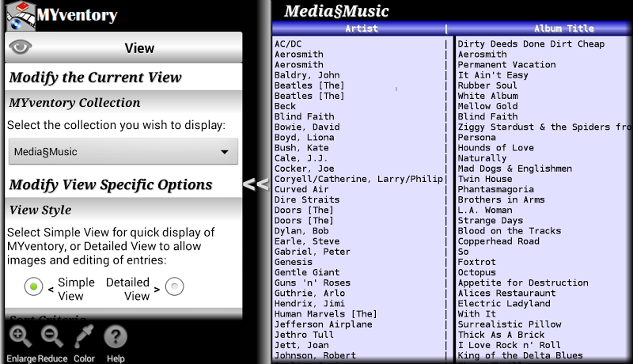Select the Detailed View radio button
This screenshot has height=364, width=633.
pos(174,286)
